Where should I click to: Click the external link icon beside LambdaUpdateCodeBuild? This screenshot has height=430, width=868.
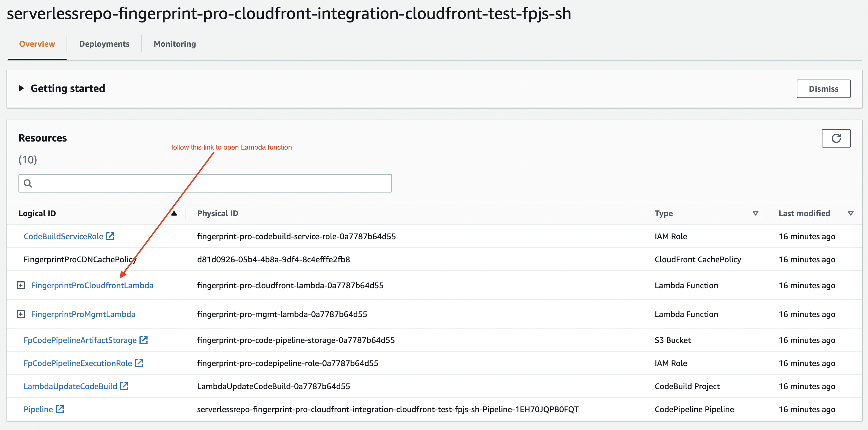click(124, 386)
